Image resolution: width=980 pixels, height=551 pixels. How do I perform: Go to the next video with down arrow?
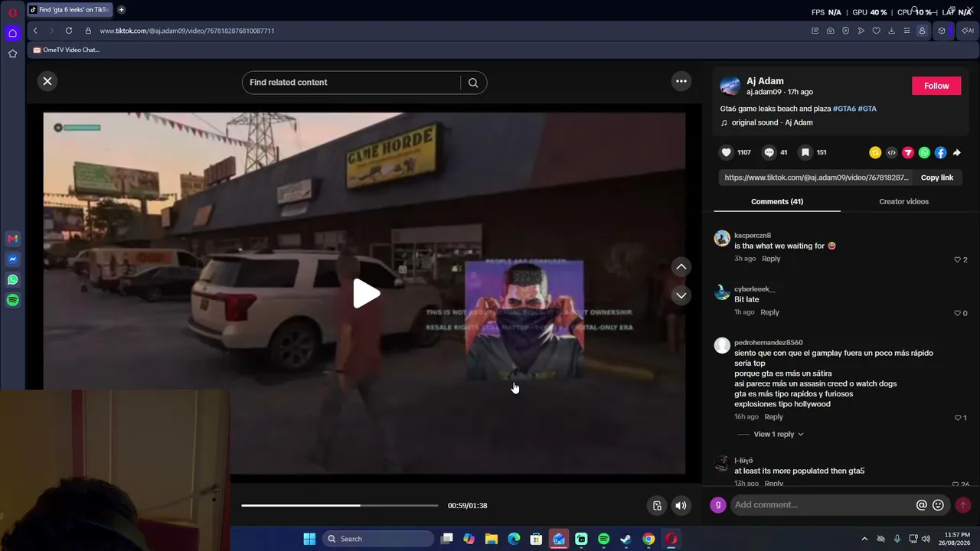[681, 295]
